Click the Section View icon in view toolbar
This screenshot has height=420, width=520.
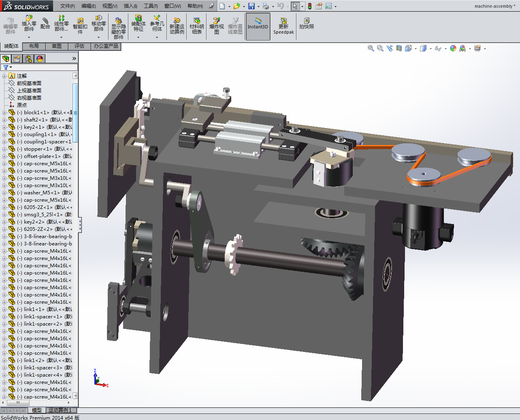click(x=399, y=48)
